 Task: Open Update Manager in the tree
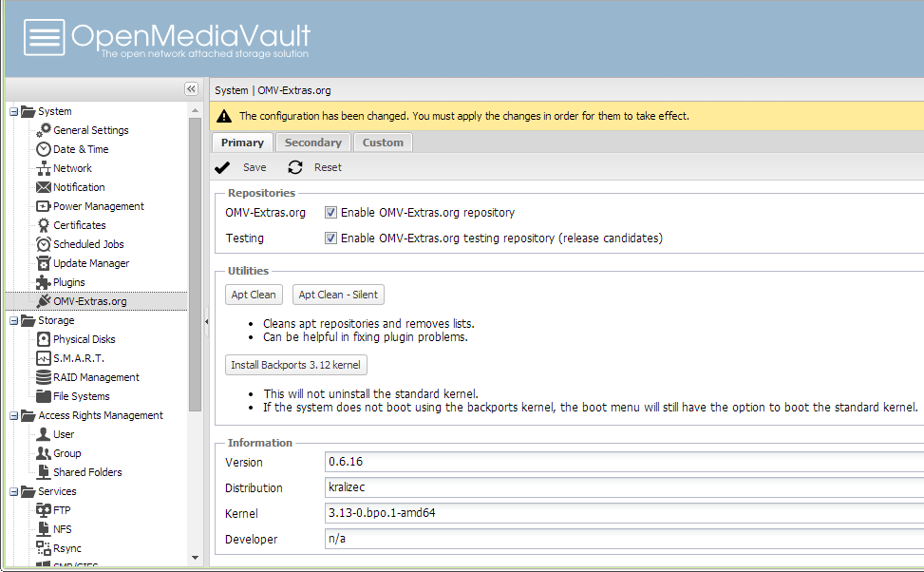coord(91,263)
